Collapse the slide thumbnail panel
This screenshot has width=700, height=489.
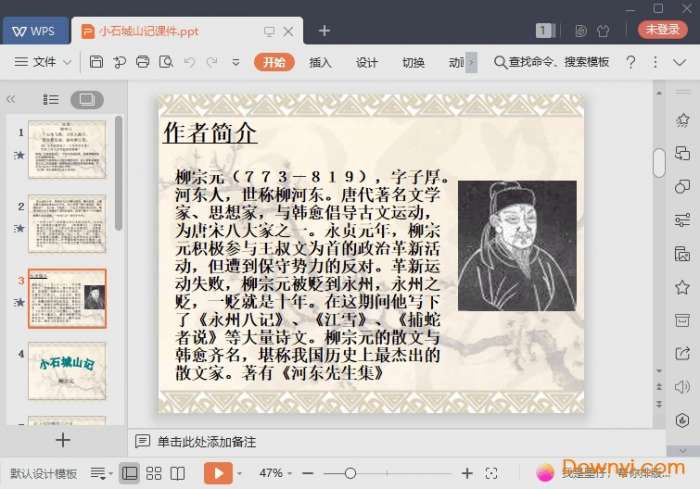click(12, 99)
